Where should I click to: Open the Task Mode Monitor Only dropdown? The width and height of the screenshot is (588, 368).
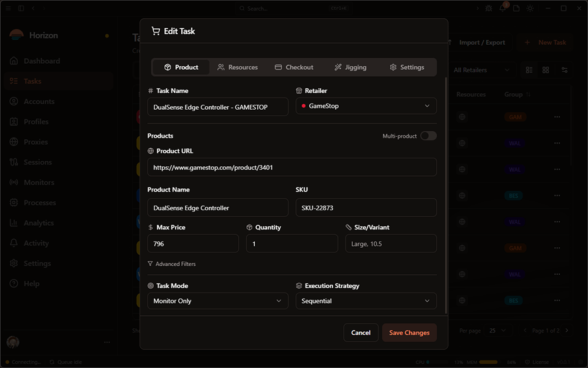pyautogui.click(x=217, y=301)
